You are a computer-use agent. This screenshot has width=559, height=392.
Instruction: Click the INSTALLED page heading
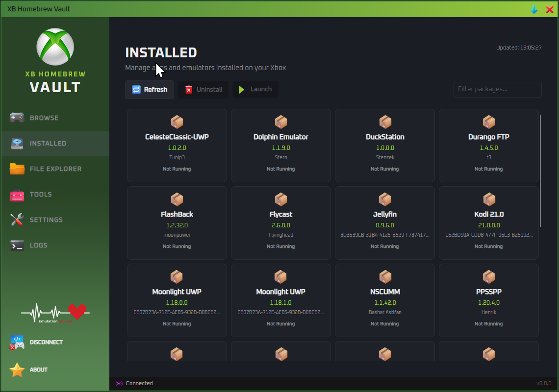pyautogui.click(x=161, y=53)
